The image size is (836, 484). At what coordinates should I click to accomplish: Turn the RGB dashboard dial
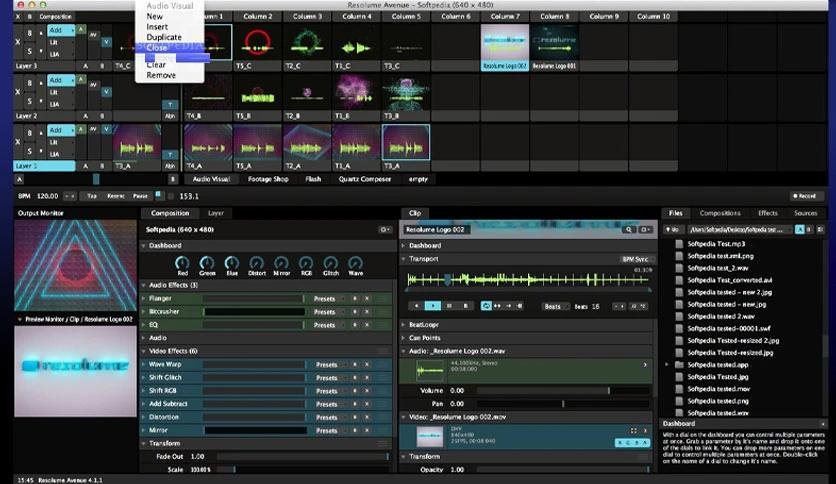click(306, 262)
